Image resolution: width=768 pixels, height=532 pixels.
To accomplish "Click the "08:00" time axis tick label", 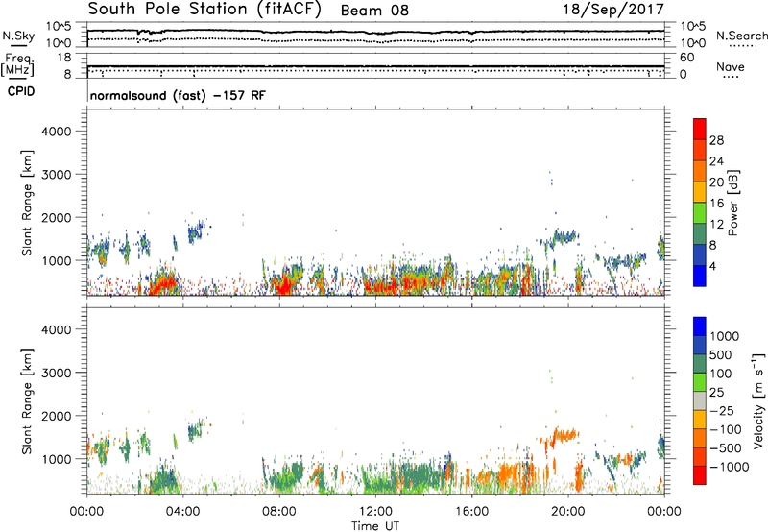I will (279, 512).
